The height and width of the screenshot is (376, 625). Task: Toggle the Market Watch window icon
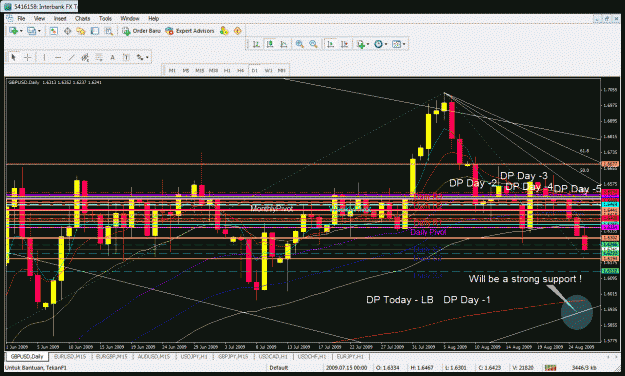click(53, 31)
